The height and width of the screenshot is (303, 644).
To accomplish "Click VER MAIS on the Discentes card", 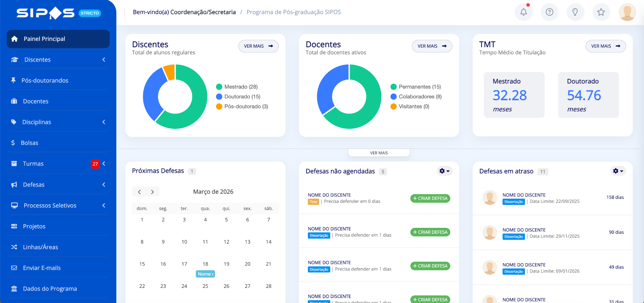I will pyautogui.click(x=258, y=46).
